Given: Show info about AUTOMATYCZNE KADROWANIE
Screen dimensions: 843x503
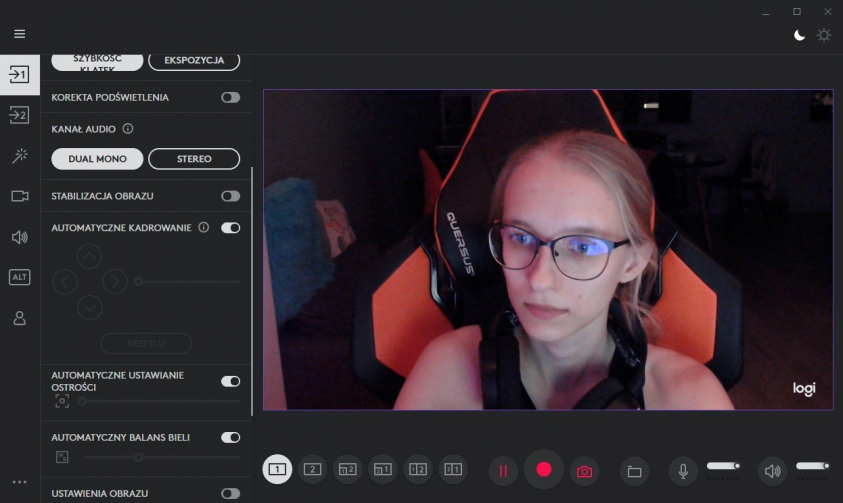Looking at the screenshot, I should tap(204, 227).
